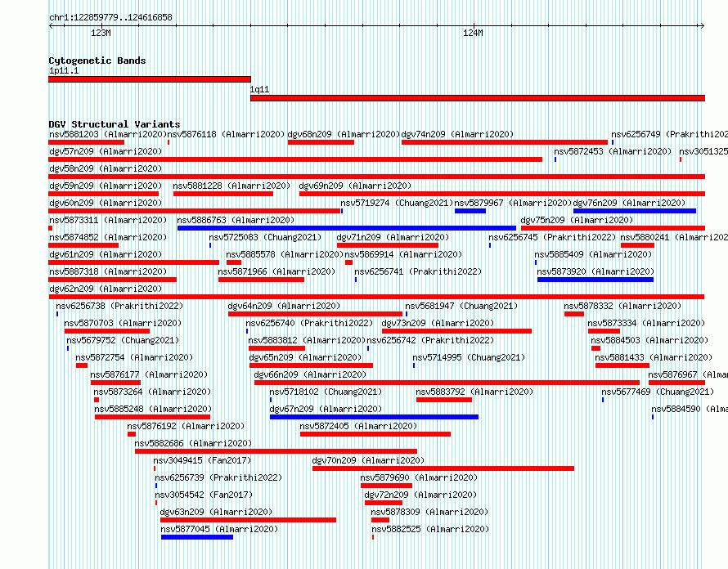Click the 124M ruler label

tap(473, 33)
